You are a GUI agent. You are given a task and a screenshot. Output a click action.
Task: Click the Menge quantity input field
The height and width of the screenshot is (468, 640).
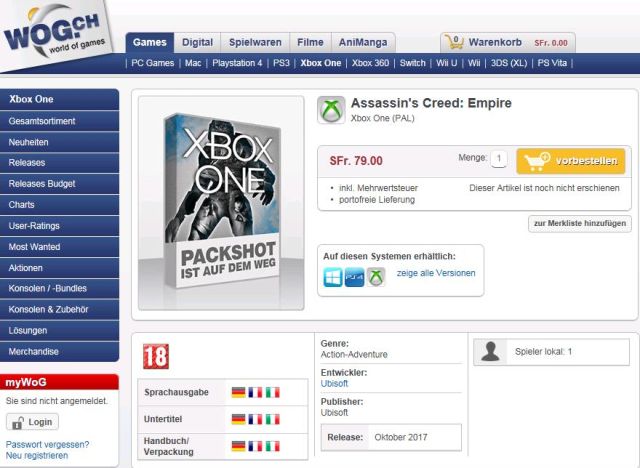point(498,158)
